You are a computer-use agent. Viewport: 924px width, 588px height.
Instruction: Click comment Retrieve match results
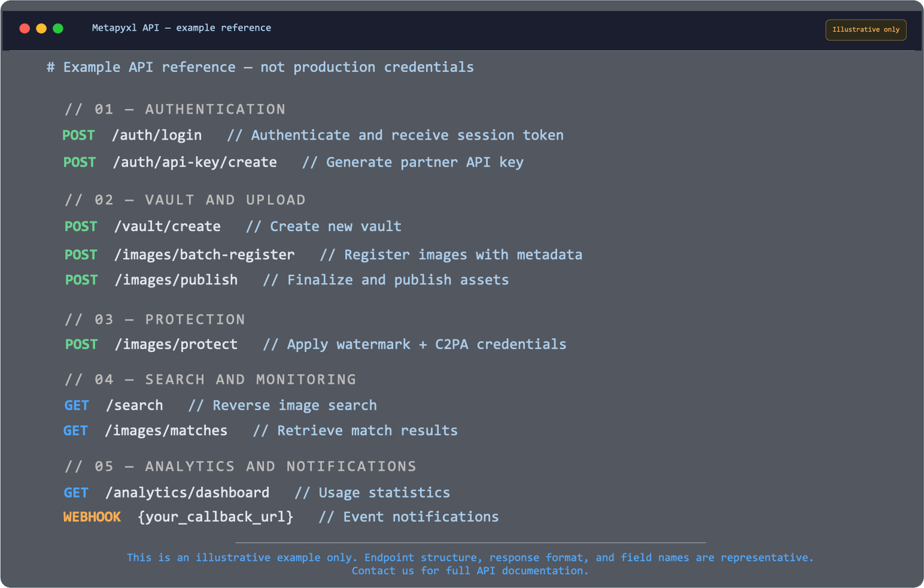coord(355,431)
